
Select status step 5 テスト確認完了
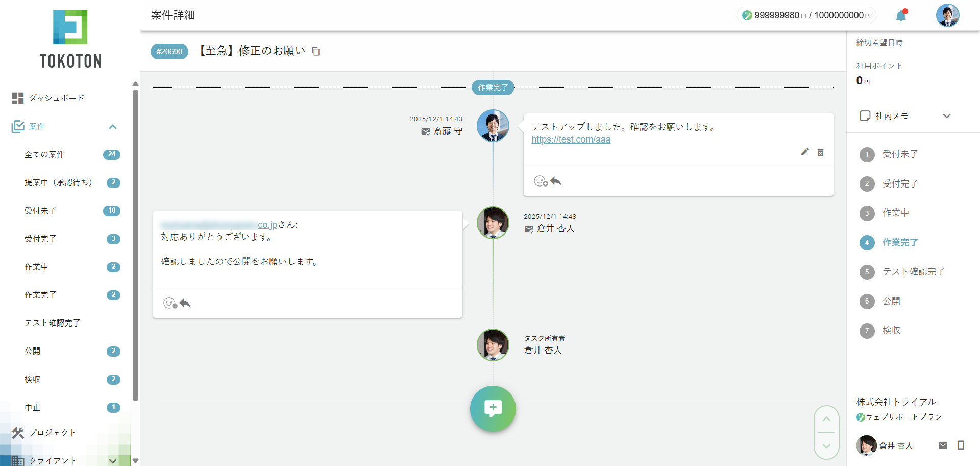point(913,272)
